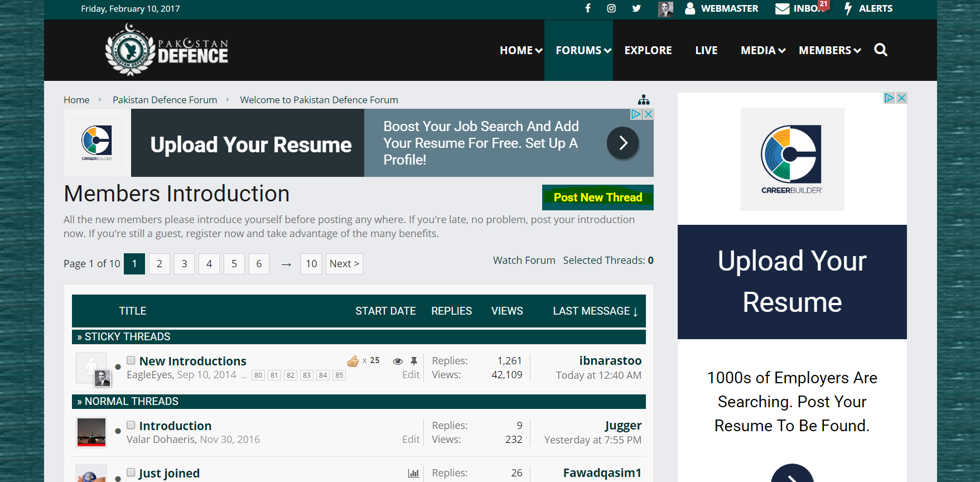The height and width of the screenshot is (482, 980).
Task: Open the Facebook icon in top bar
Action: (588, 8)
